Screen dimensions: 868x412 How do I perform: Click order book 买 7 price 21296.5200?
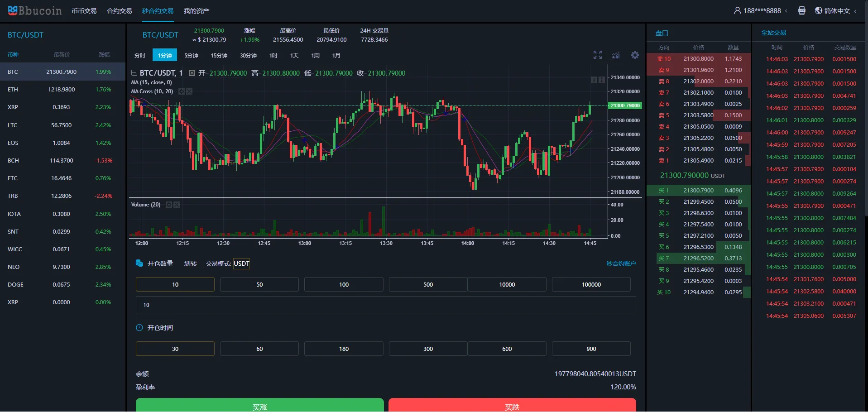click(x=698, y=258)
